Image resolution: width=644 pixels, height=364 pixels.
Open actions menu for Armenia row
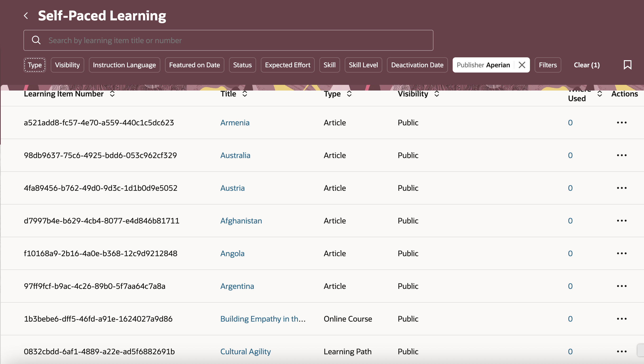[621, 123]
